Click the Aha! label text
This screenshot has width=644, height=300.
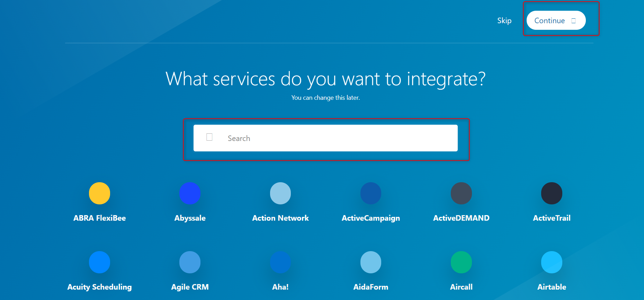click(280, 287)
